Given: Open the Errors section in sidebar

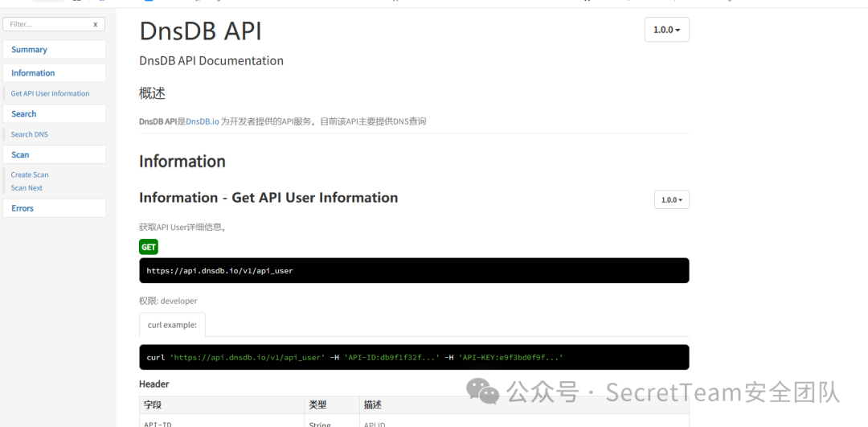Looking at the screenshot, I should tap(55, 208).
